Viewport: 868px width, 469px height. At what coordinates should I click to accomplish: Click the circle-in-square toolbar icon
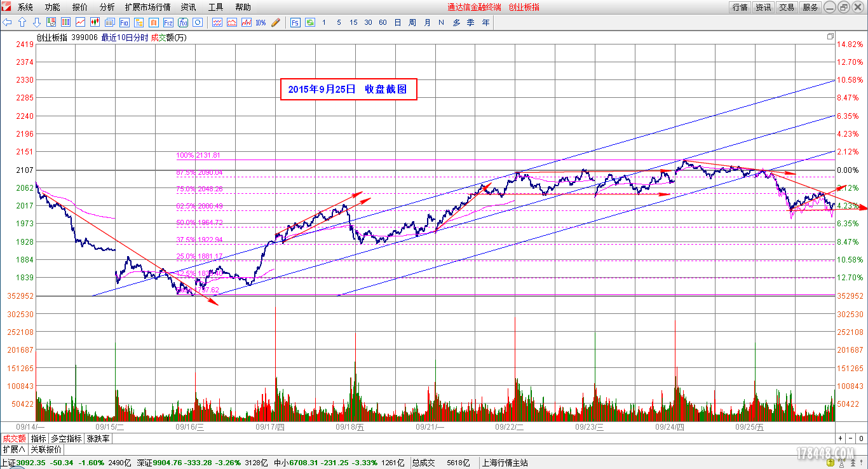tap(197, 22)
